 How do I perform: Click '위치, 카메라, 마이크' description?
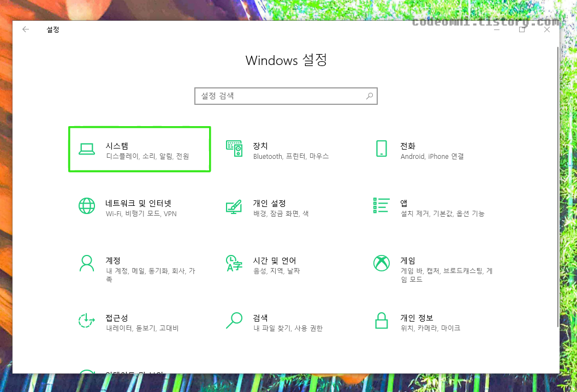430,328
